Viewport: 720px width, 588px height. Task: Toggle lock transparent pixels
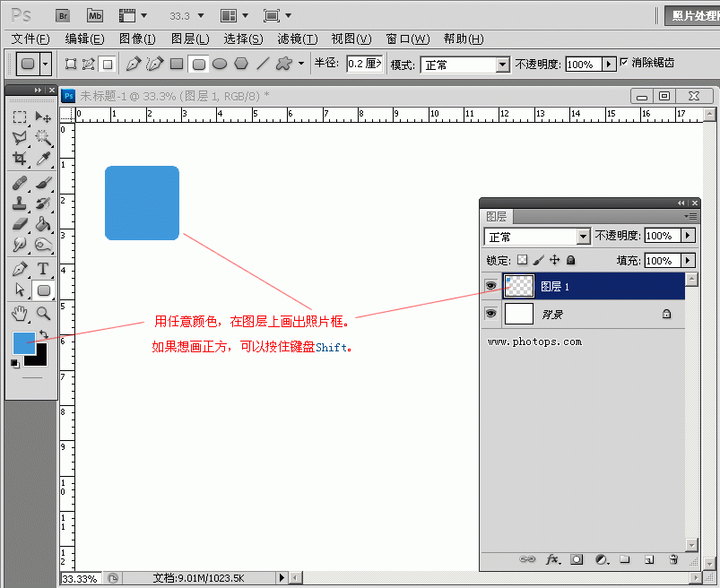tap(523, 260)
